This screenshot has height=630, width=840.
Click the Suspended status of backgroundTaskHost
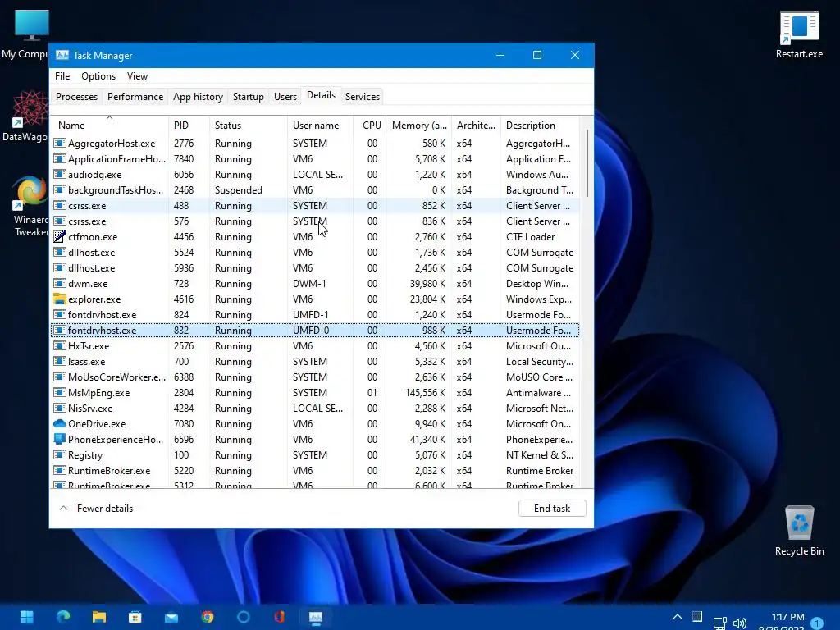pyautogui.click(x=239, y=190)
